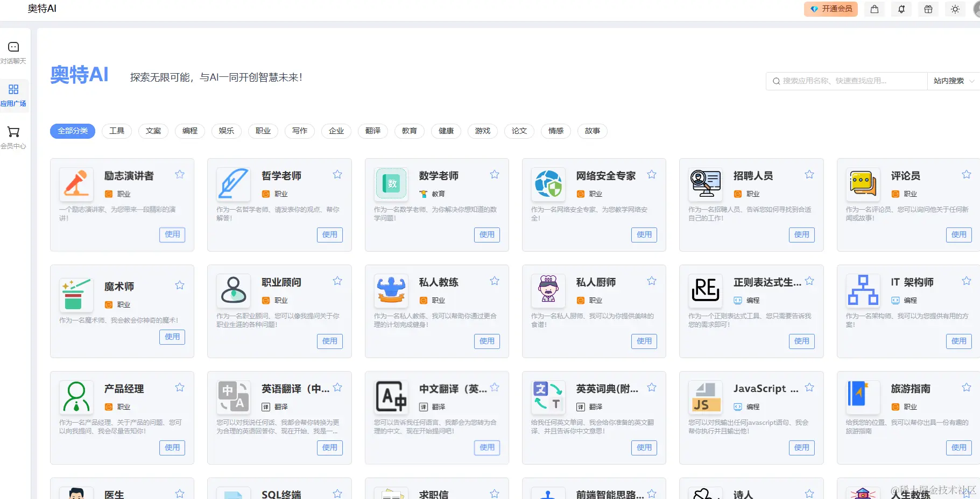
Task: Click the 私人厨师 chef icon
Action: pyautogui.click(x=548, y=290)
